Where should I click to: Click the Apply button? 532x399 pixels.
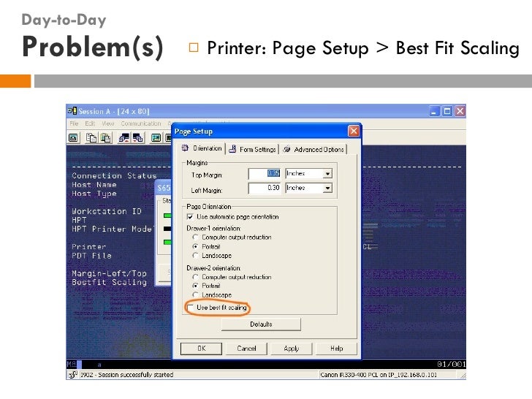tap(292, 349)
